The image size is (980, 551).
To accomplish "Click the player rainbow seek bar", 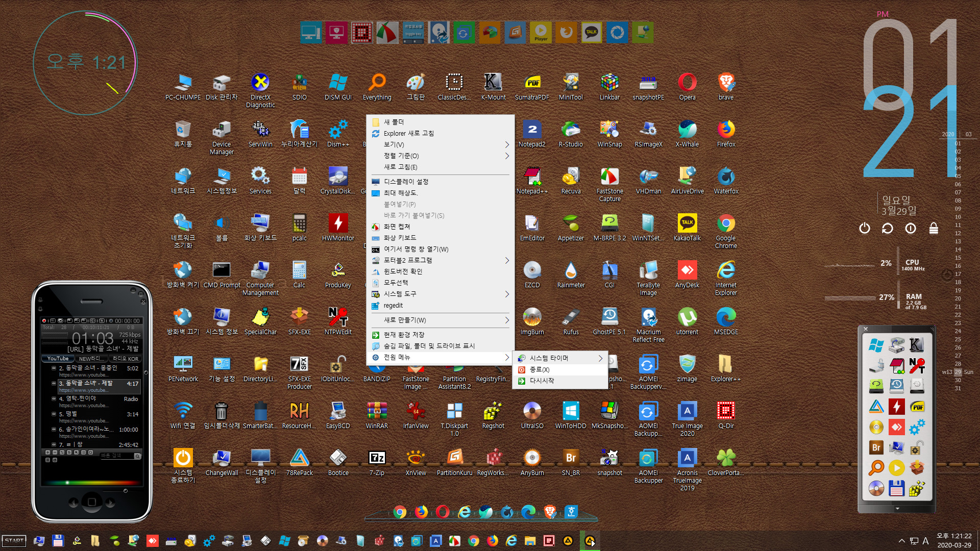I will click(x=92, y=482).
